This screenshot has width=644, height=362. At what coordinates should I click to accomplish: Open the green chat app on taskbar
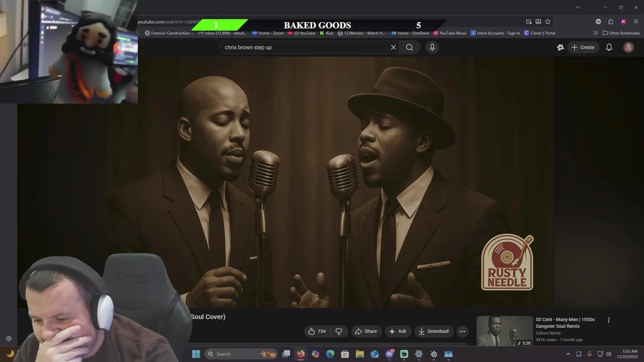coord(404,354)
